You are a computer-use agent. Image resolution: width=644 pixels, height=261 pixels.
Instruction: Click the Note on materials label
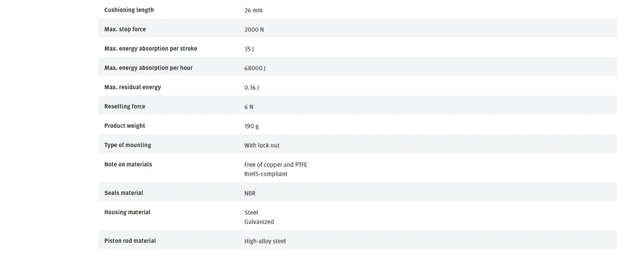pos(128,164)
